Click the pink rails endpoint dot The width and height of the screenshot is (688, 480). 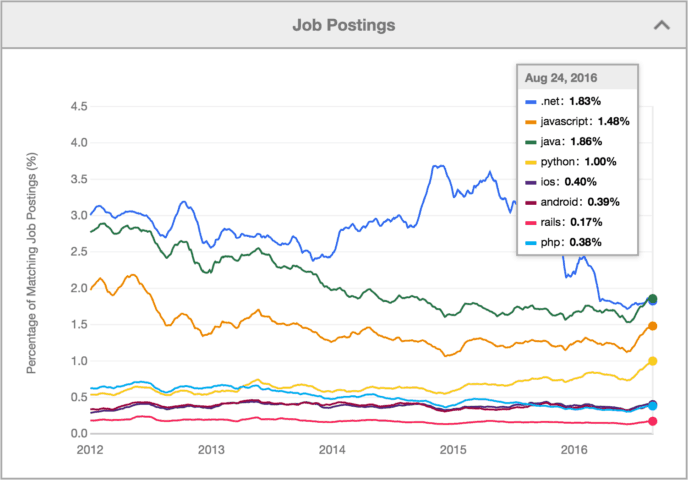tap(653, 421)
